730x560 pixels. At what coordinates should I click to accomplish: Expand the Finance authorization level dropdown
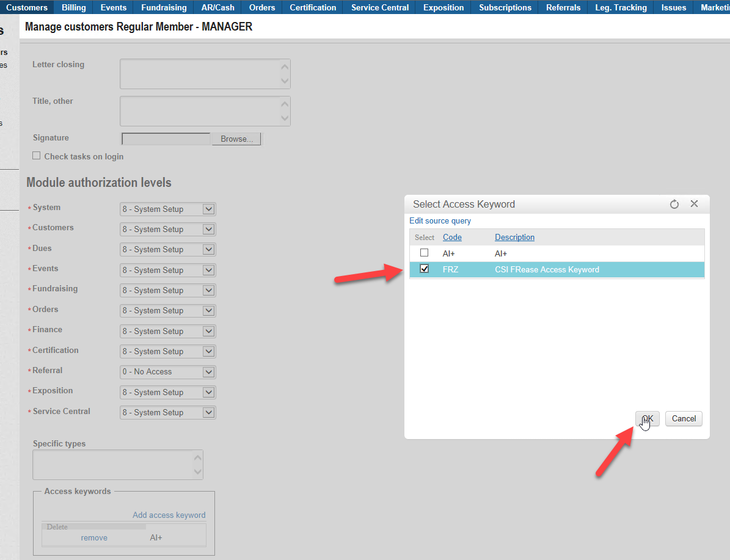[208, 332]
